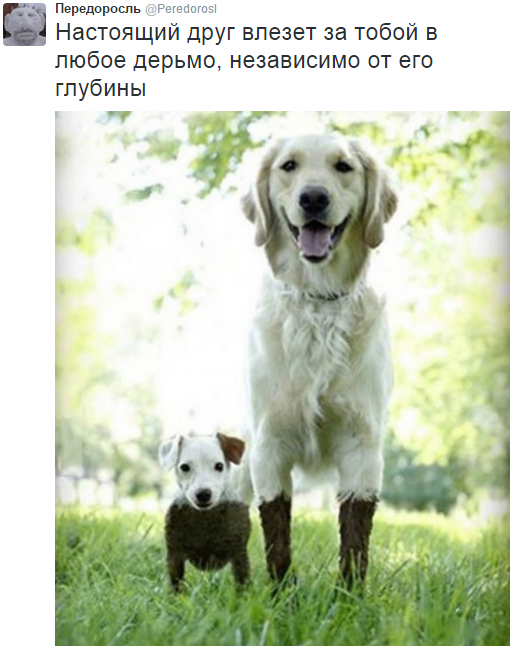Click the puppy's white floppy ear
Screen dimensions: 517x651
point(170,451)
